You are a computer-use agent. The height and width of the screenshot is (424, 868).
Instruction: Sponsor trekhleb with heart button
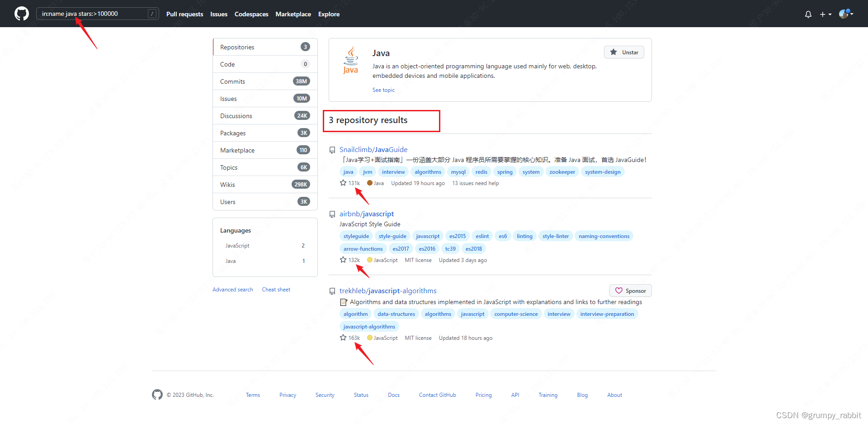(630, 291)
